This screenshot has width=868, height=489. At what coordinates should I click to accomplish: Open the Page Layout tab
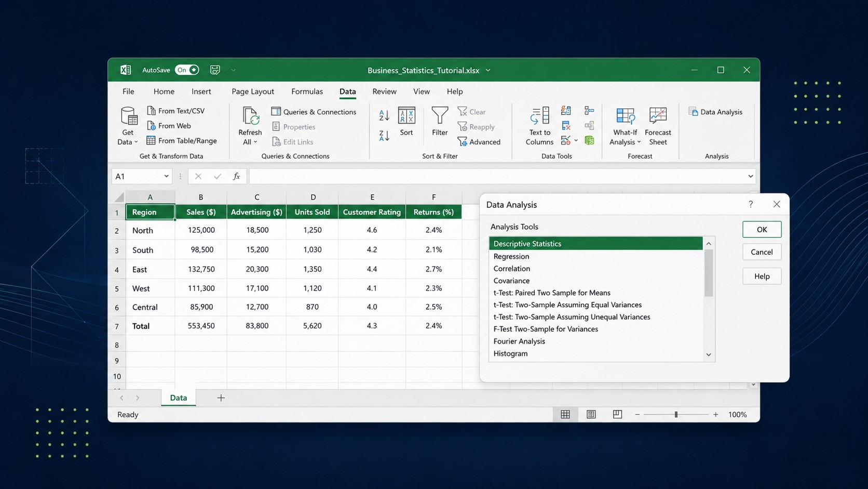[x=253, y=91]
